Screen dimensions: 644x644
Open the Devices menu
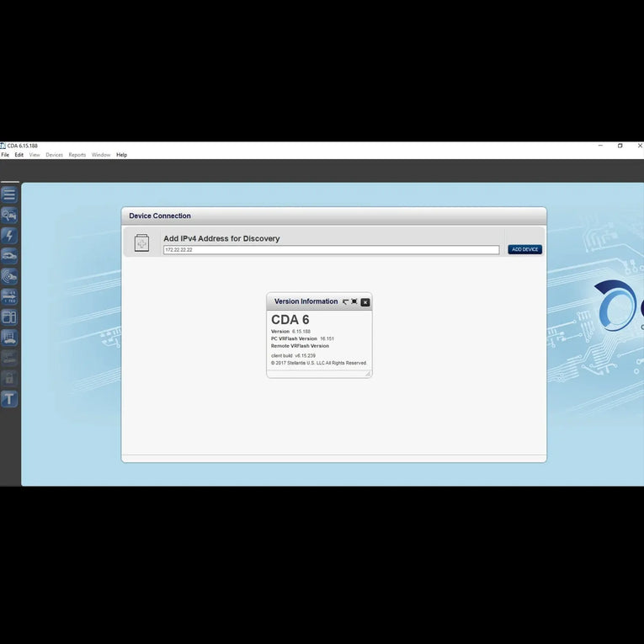click(x=54, y=155)
